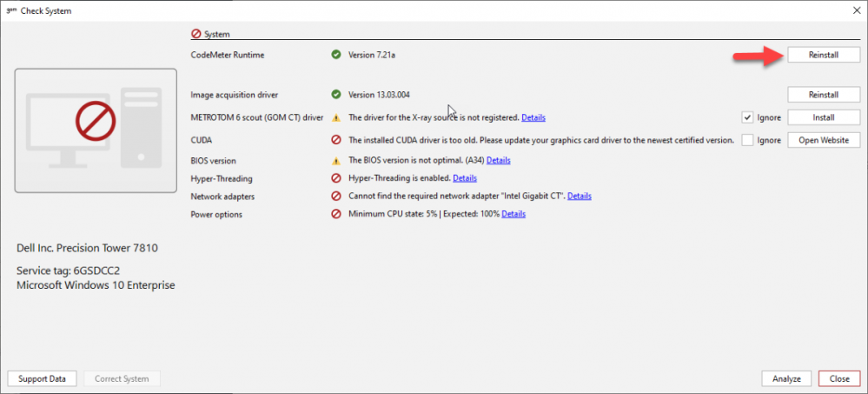The height and width of the screenshot is (394, 868).
Task: Open Website for the CUDA driver update
Action: click(823, 140)
